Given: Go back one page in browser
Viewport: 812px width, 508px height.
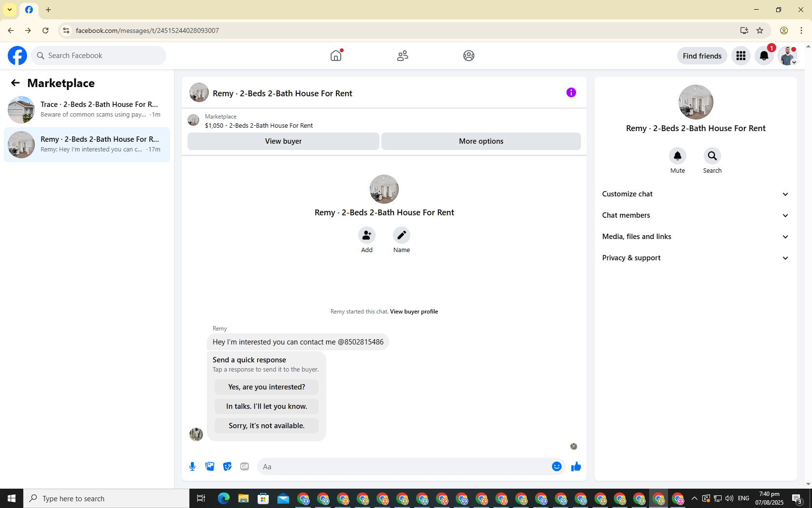Looking at the screenshot, I should (11, 30).
